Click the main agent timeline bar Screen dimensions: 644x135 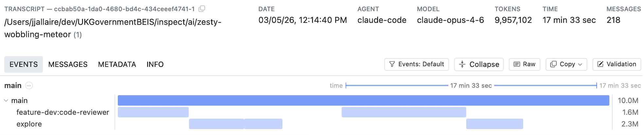tap(363, 101)
